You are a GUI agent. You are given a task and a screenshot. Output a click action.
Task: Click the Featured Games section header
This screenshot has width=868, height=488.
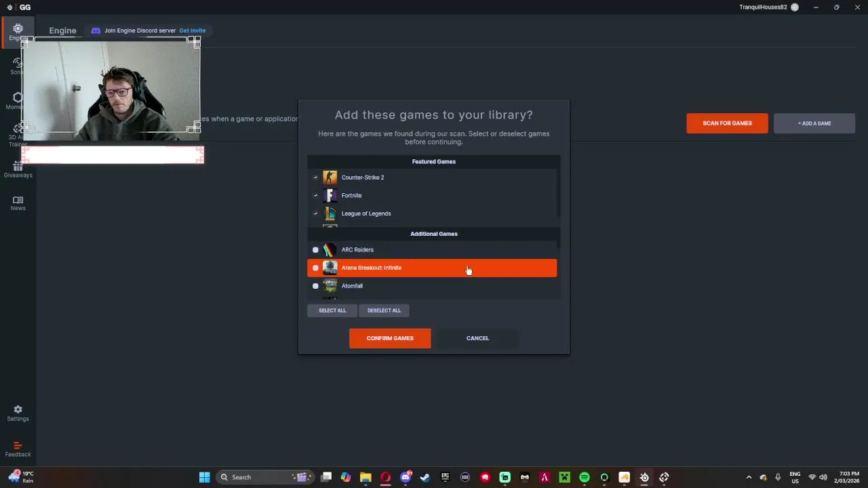pos(434,161)
